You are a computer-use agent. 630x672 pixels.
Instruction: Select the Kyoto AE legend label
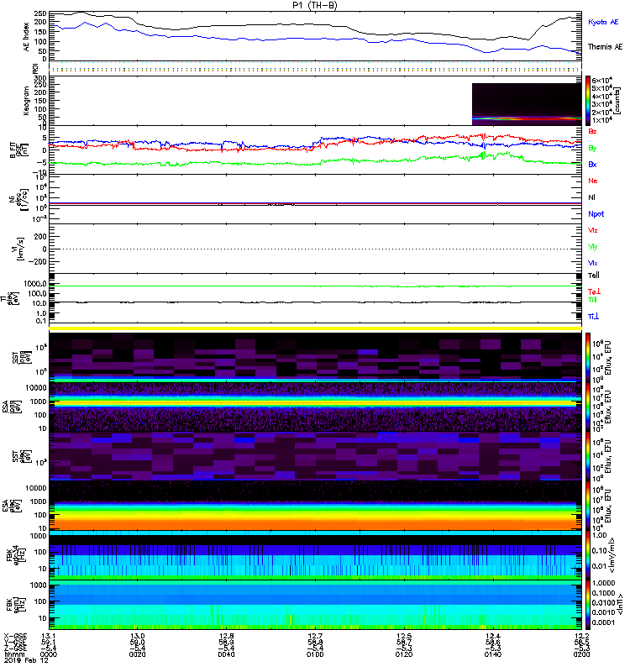(x=603, y=22)
